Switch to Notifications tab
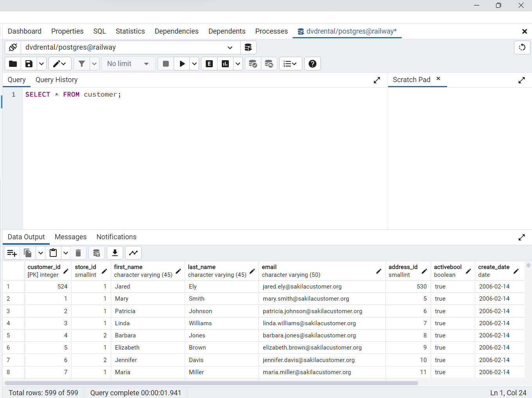This screenshot has height=398, width=532. click(x=117, y=237)
